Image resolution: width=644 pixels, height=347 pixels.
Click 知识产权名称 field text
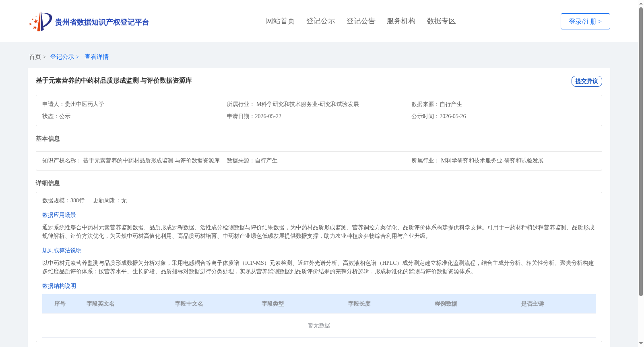coord(131,160)
